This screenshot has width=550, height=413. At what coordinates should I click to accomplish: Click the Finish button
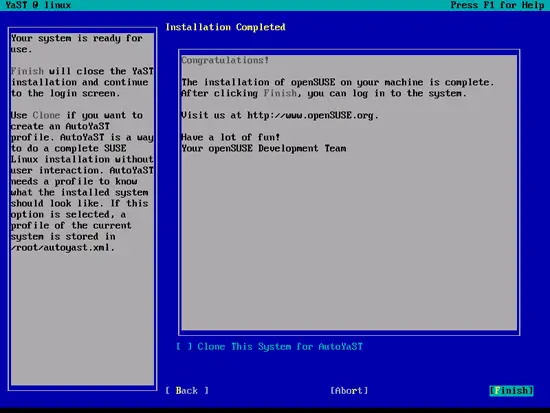pyautogui.click(x=511, y=391)
